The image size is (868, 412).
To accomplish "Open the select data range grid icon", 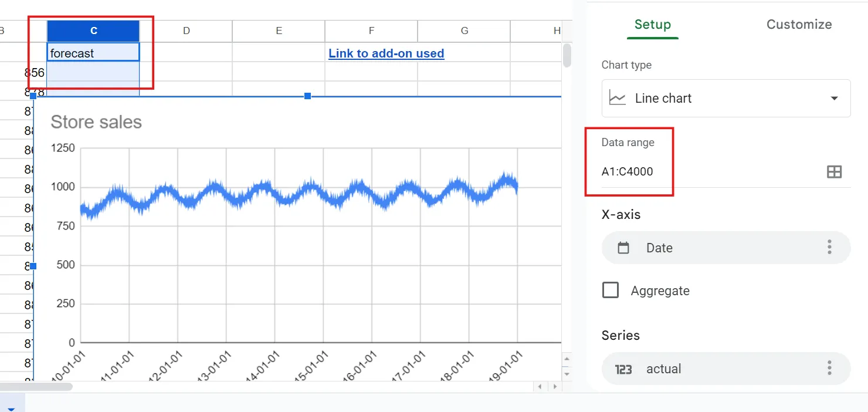I will (834, 171).
